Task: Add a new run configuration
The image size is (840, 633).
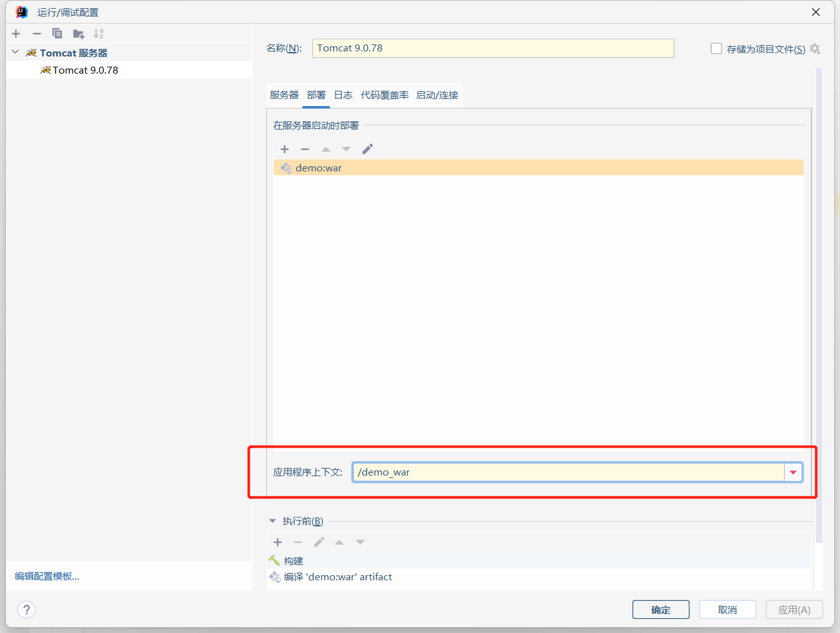Action: (x=17, y=34)
